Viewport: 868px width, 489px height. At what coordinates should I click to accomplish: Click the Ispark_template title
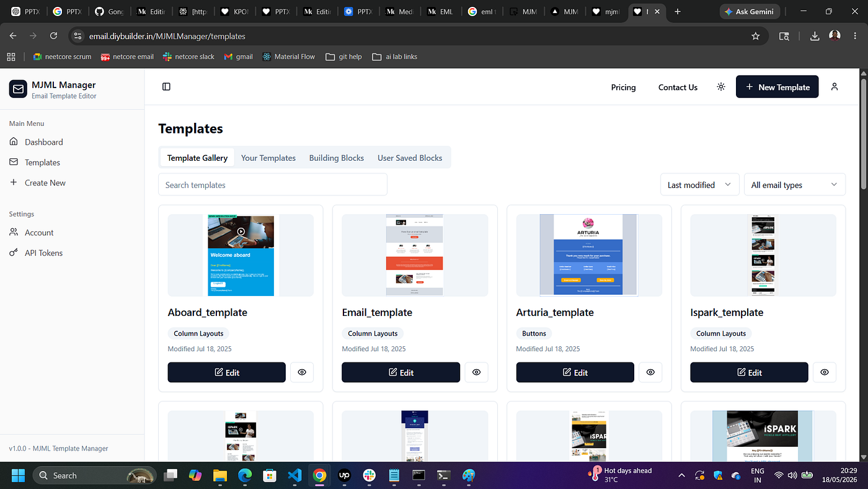(727, 312)
